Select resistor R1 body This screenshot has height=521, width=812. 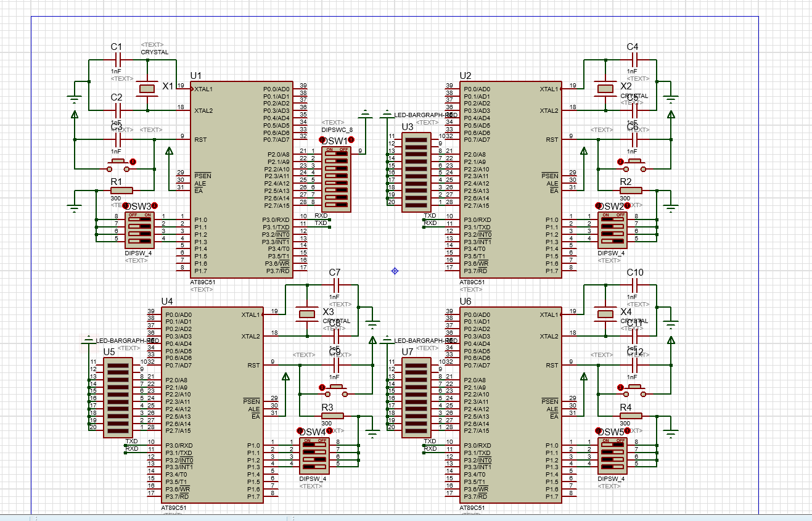click(121, 191)
